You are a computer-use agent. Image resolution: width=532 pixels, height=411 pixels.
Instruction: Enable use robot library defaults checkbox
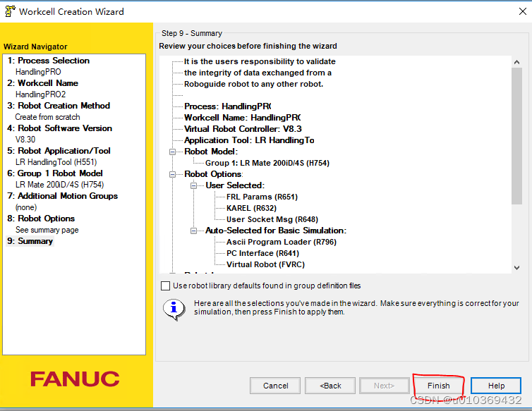tap(165, 286)
